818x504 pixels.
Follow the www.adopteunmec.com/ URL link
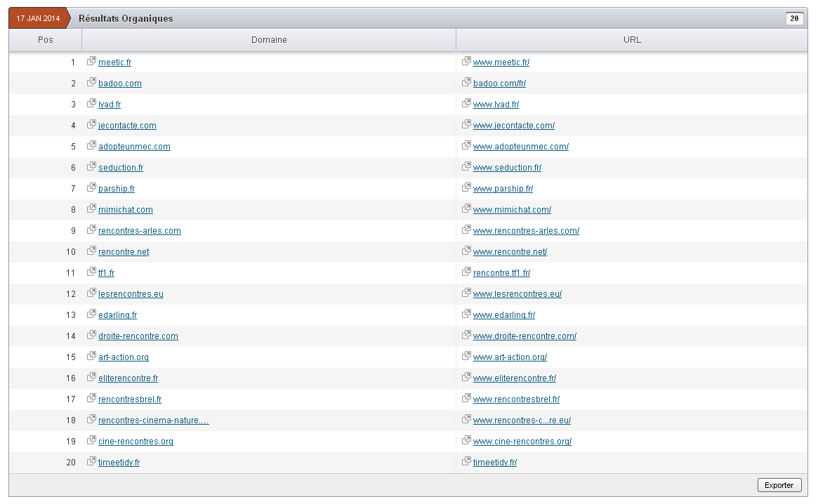[520, 147]
